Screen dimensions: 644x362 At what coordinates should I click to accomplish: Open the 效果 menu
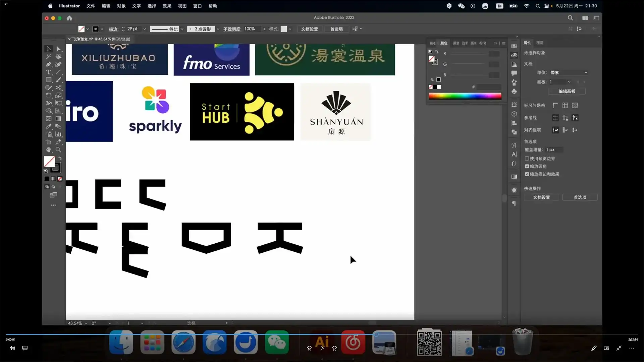167,6
